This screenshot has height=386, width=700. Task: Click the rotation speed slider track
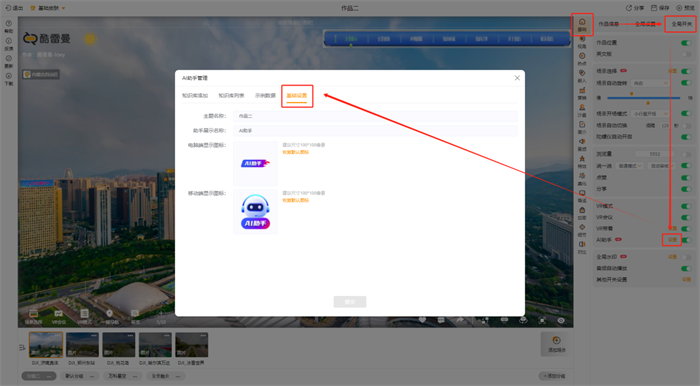coord(643,98)
